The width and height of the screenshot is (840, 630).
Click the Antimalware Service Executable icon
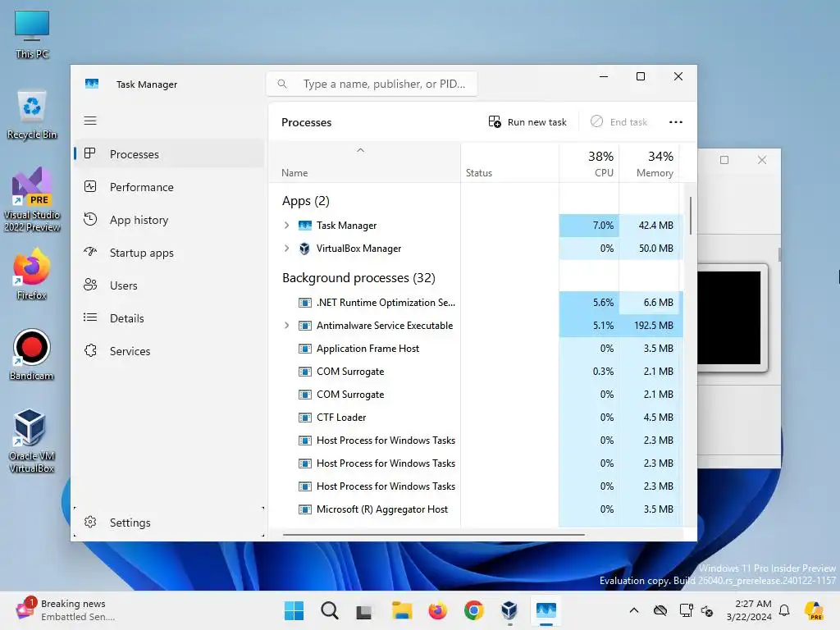(304, 325)
